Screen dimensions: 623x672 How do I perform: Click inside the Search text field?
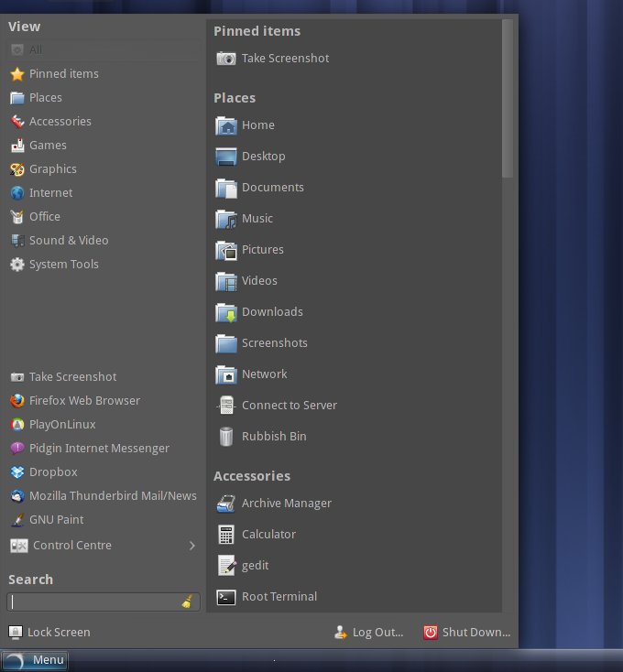tap(92, 602)
